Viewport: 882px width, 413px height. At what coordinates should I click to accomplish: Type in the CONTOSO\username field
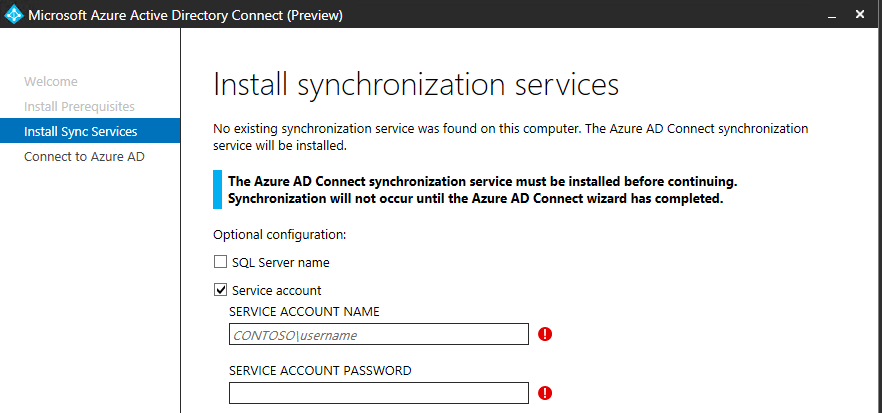pos(378,335)
